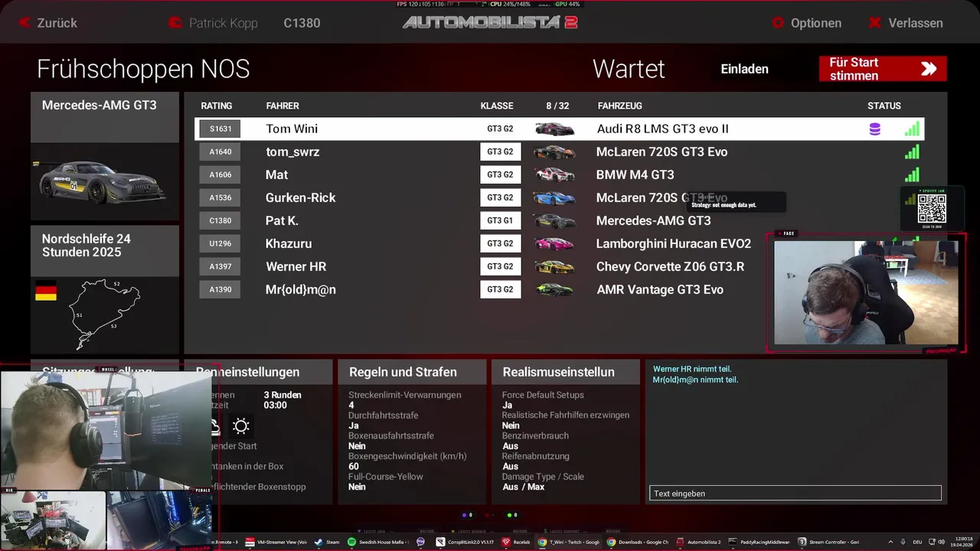Select driver row Mat
This screenshot has height=551, width=980.
coord(559,174)
